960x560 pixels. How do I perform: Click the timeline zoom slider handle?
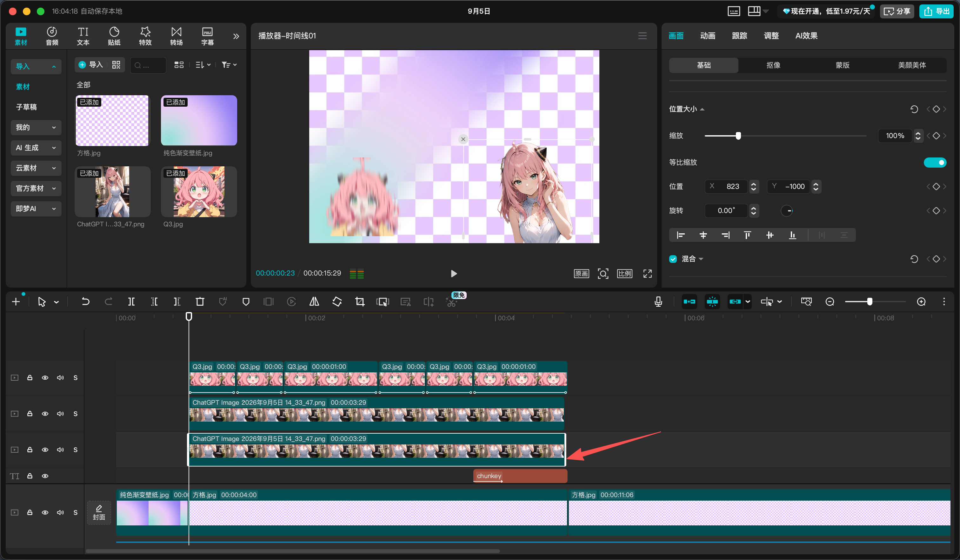click(x=869, y=302)
